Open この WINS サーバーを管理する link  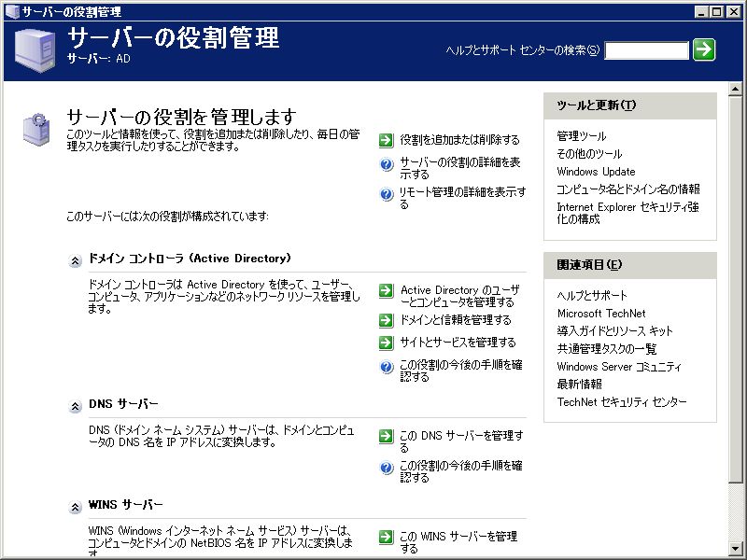[x=458, y=542]
